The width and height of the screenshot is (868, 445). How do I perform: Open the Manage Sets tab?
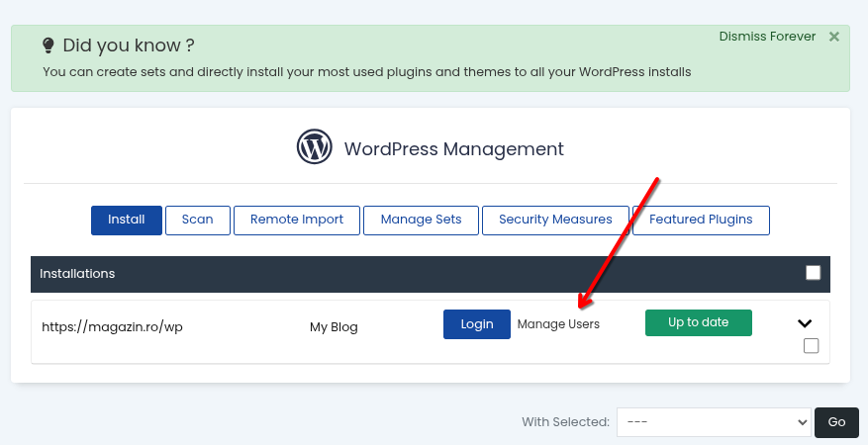coord(421,220)
